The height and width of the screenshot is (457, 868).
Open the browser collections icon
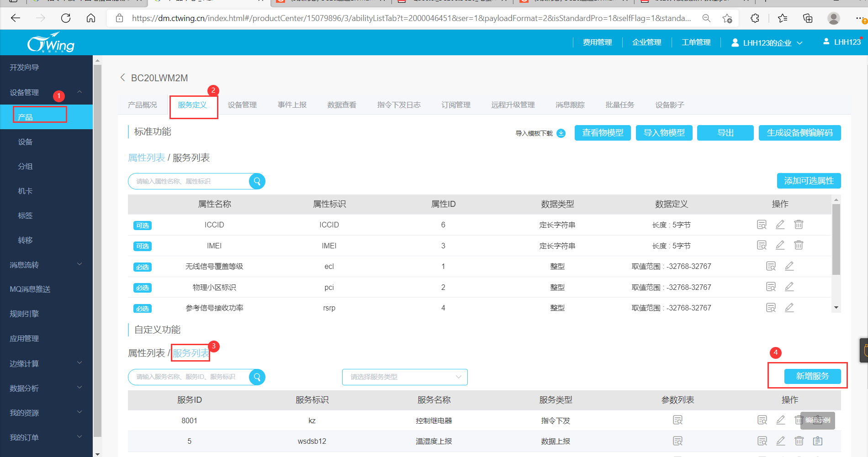[x=808, y=18]
